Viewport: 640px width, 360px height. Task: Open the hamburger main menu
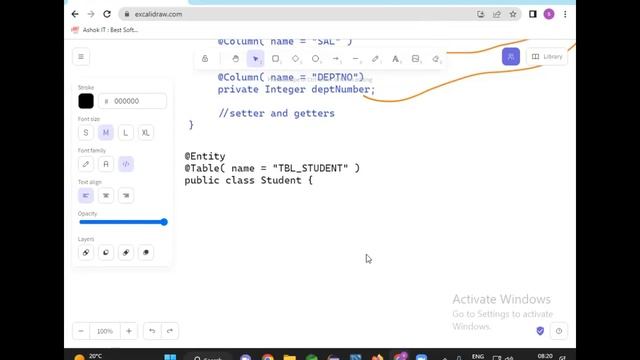[81, 57]
